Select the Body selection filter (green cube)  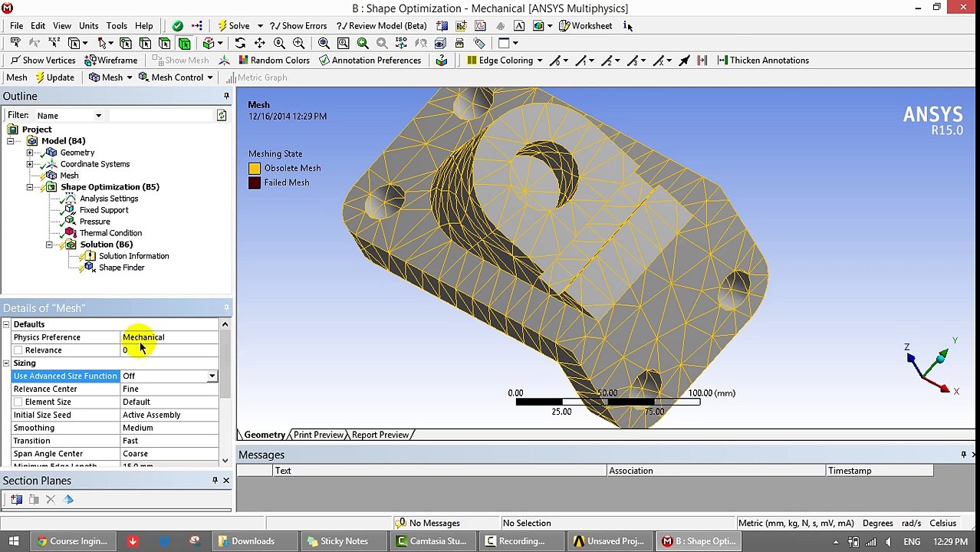(184, 43)
